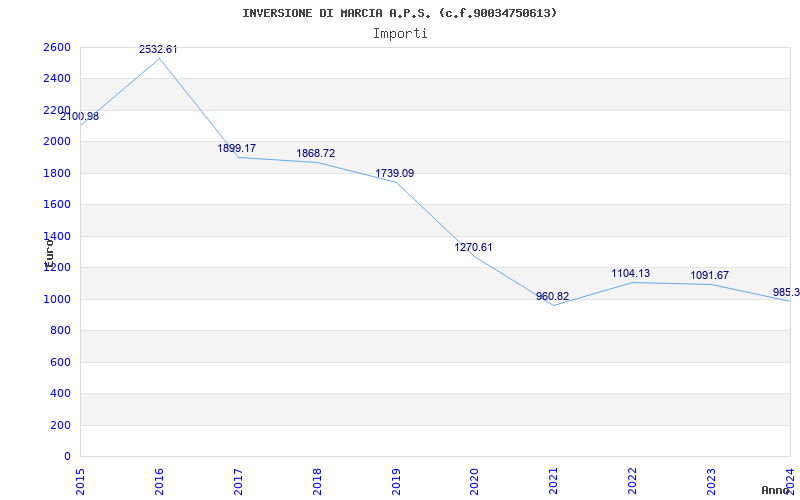Screen dimensions: 800x500
Task: Click the Euro y-axis title
Action: pos(48,253)
